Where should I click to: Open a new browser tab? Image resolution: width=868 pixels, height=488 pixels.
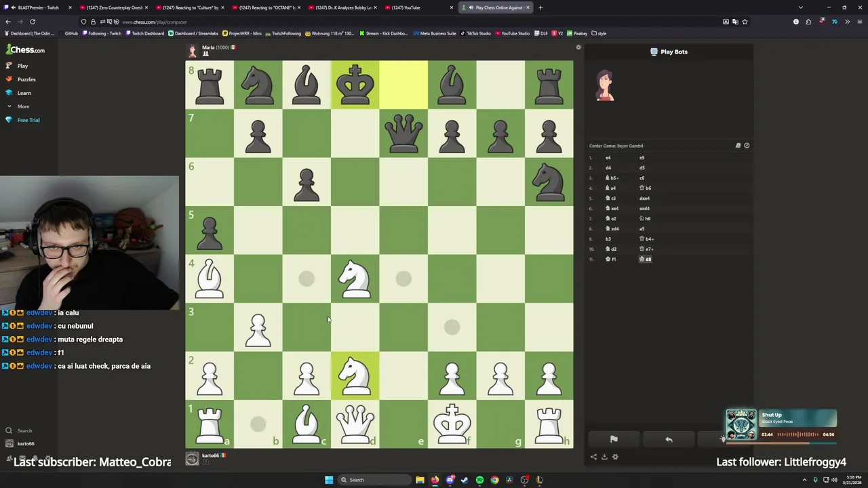[x=540, y=7]
